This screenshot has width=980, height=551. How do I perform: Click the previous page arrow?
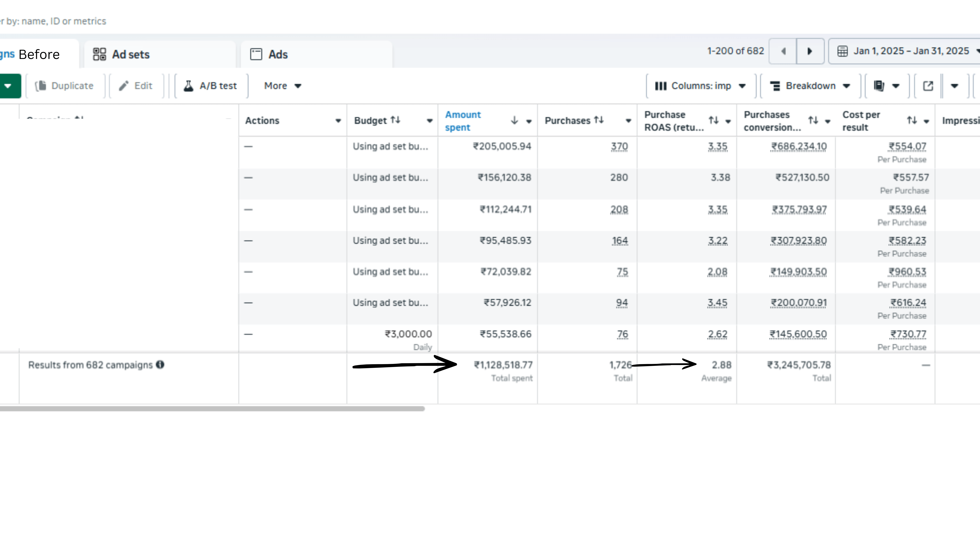tap(783, 51)
